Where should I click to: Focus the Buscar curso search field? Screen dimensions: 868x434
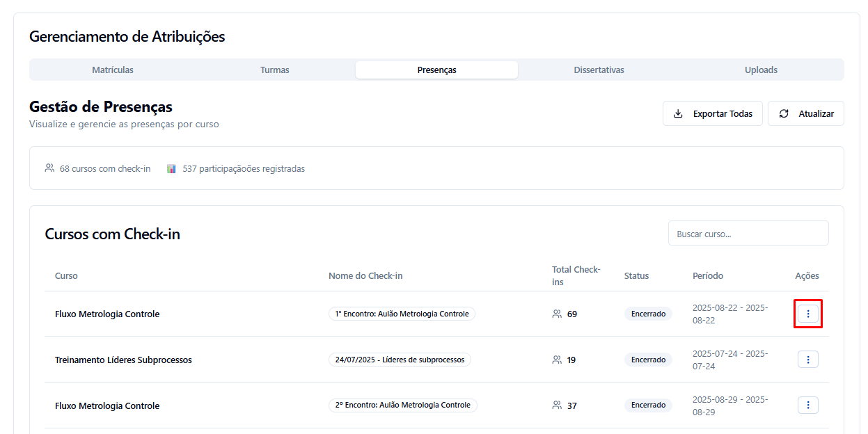[x=748, y=234]
